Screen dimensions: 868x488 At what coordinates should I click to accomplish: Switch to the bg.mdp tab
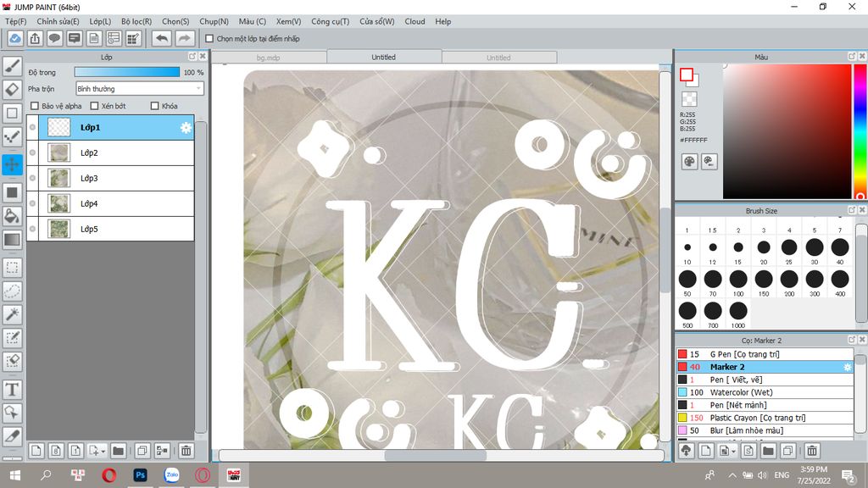click(269, 58)
